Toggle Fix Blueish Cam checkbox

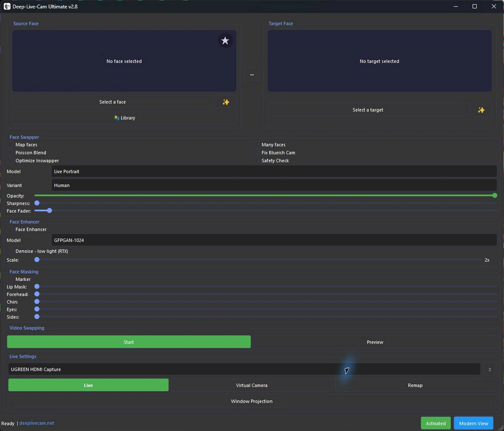pyautogui.click(x=256, y=153)
